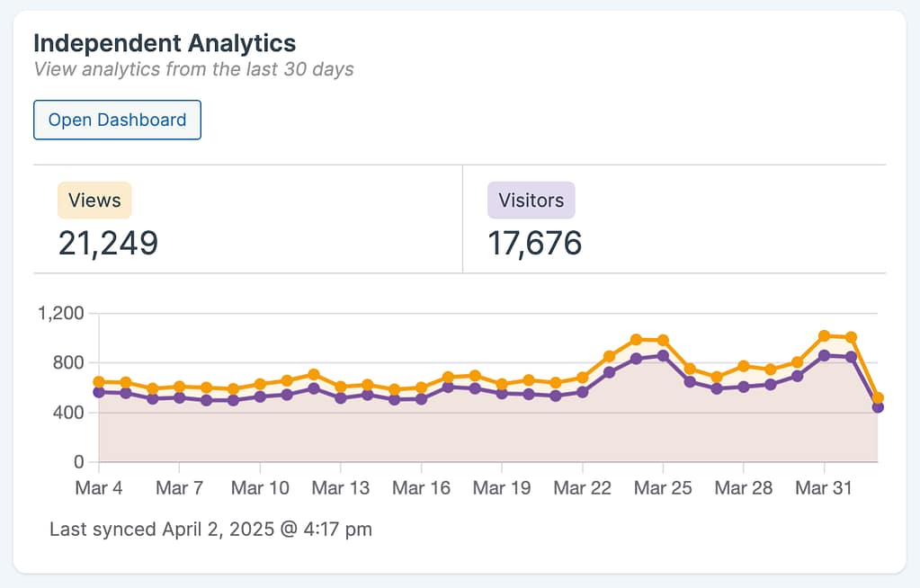Click the Mar 31 axis label
Screen dimensions: 920x588
click(x=823, y=487)
